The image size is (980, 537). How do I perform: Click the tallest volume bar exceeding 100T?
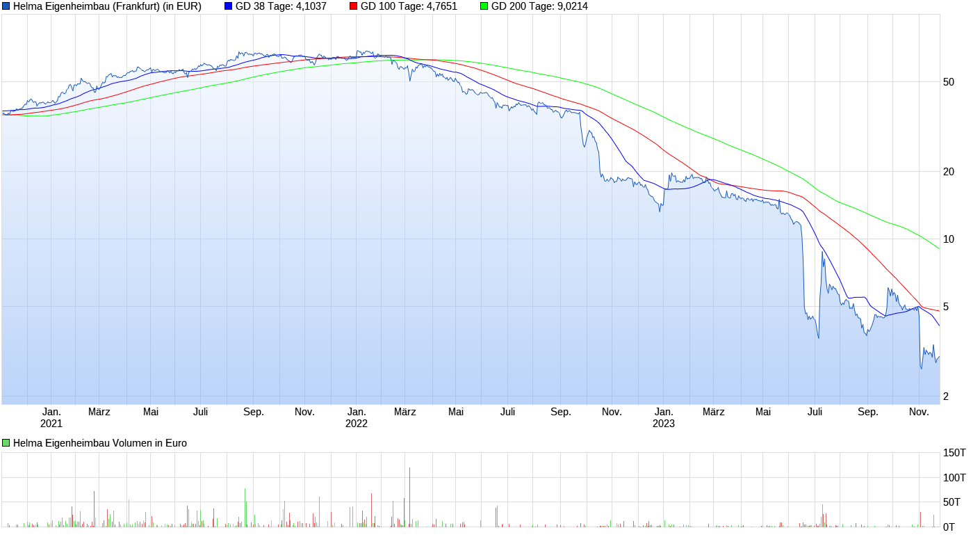409,497
